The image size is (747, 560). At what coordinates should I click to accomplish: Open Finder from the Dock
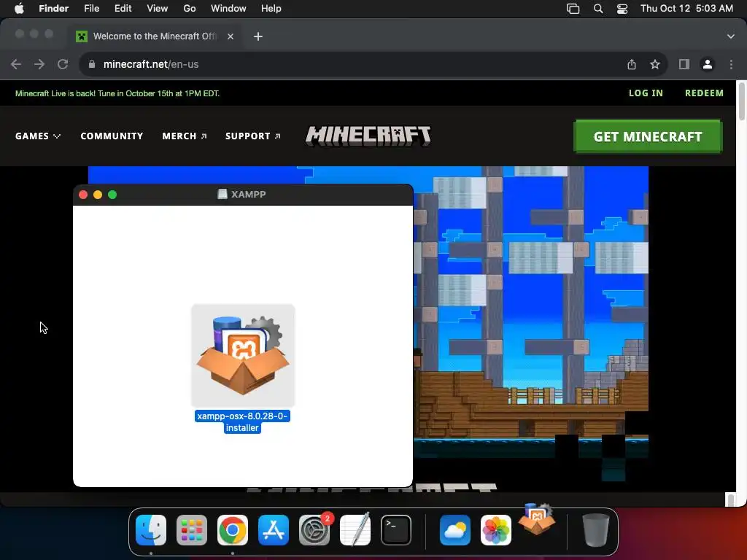tap(151, 530)
